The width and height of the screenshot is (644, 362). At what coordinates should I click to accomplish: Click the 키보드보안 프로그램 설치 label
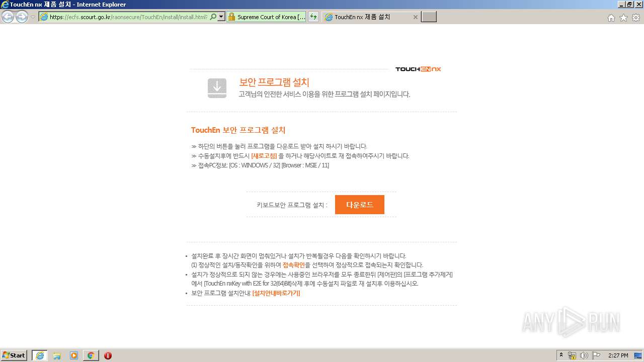(x=292, y=205)
